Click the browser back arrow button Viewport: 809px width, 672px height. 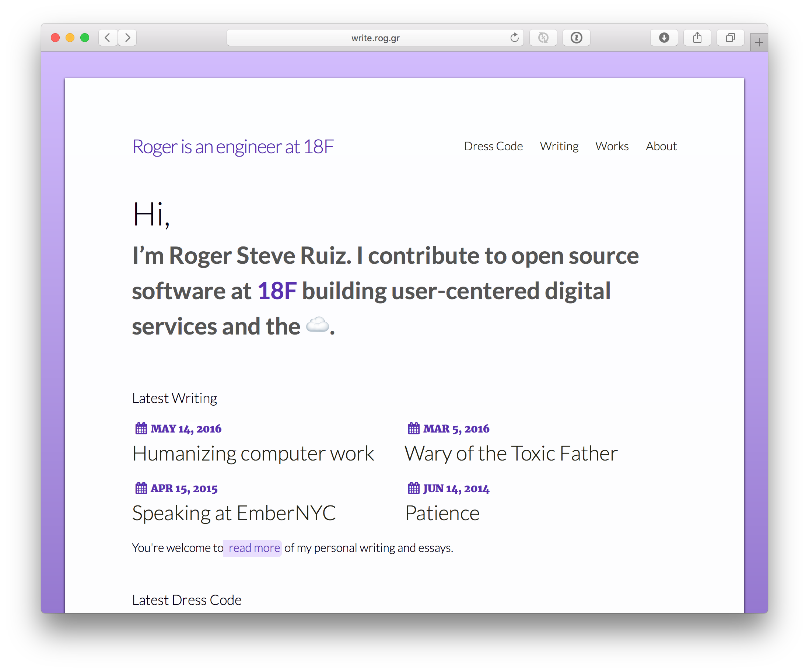pyautogui.click(x=108, y=38)
